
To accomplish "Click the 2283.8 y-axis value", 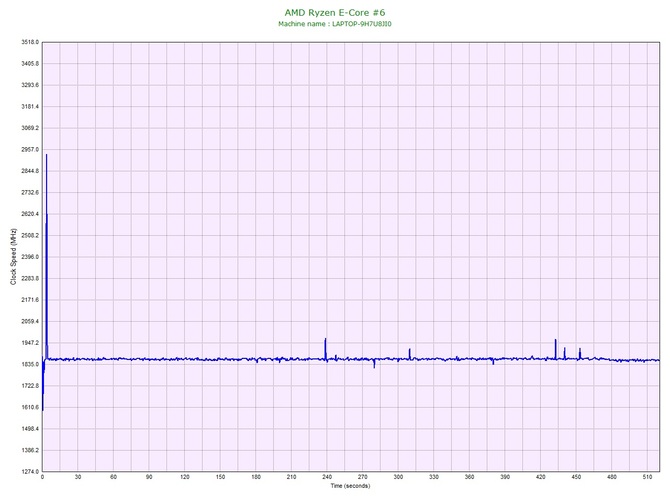I will (x=30, y=278).
